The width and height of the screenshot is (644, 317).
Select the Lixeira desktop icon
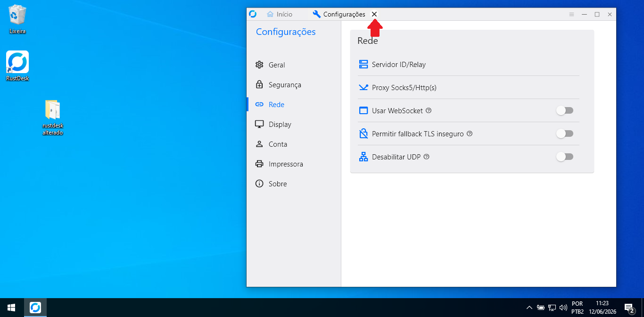pyautogui.click(x=17, y=20)
